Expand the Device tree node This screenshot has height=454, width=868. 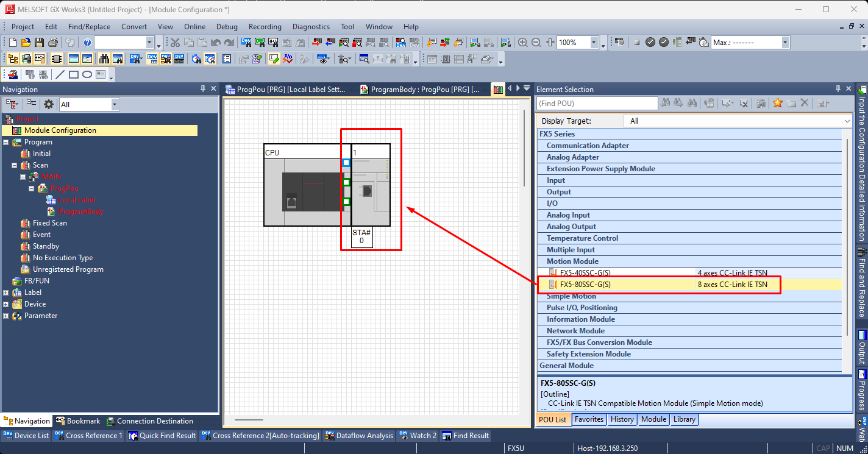6,304
